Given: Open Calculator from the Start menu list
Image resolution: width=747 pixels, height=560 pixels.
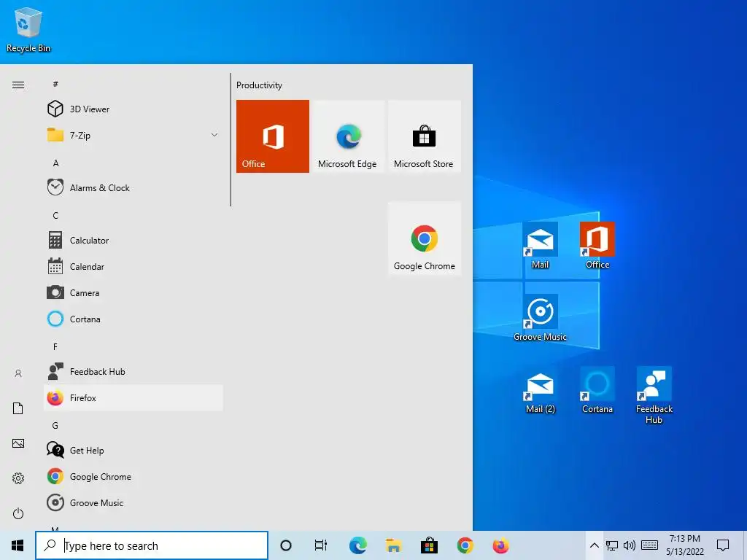Looking at the screenshot, I should (133, 240).
